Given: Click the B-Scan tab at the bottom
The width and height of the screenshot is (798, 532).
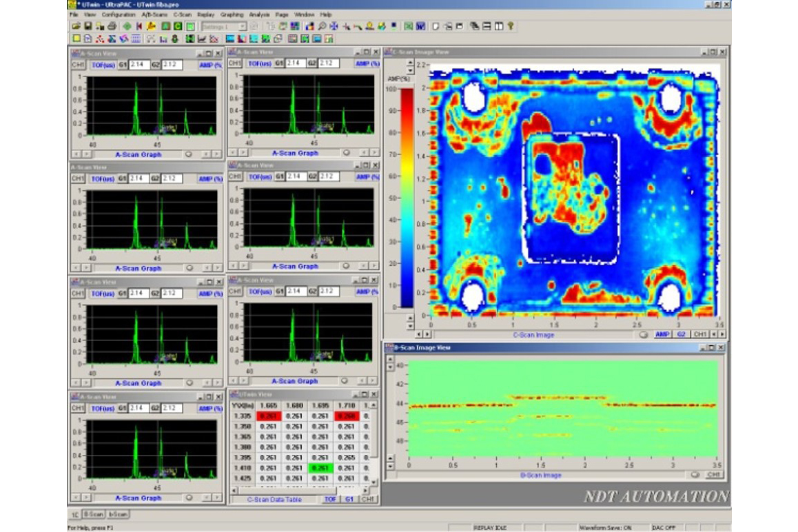Looking at the screenshot, I should pyautogui.click(x=94, y=514).
